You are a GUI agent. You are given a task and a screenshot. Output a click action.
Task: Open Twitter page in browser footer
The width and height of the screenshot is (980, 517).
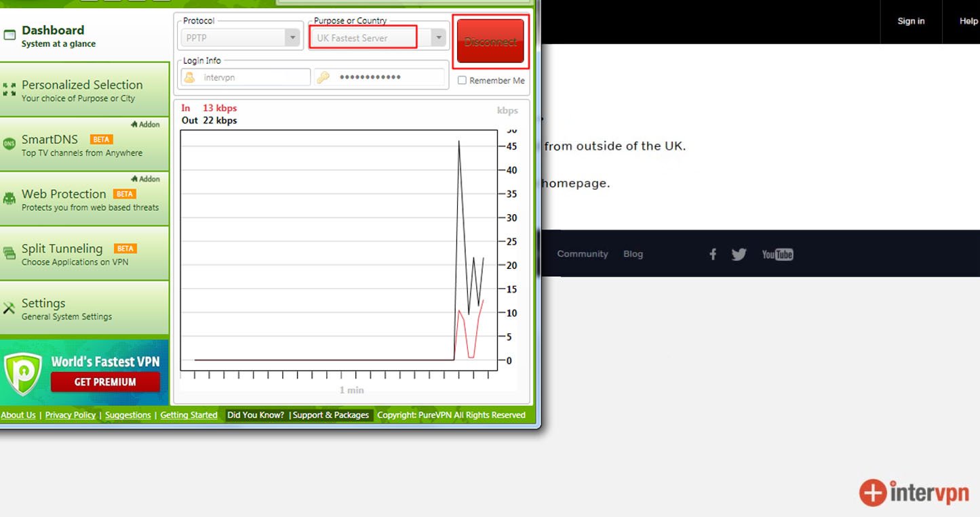(739, 254)
